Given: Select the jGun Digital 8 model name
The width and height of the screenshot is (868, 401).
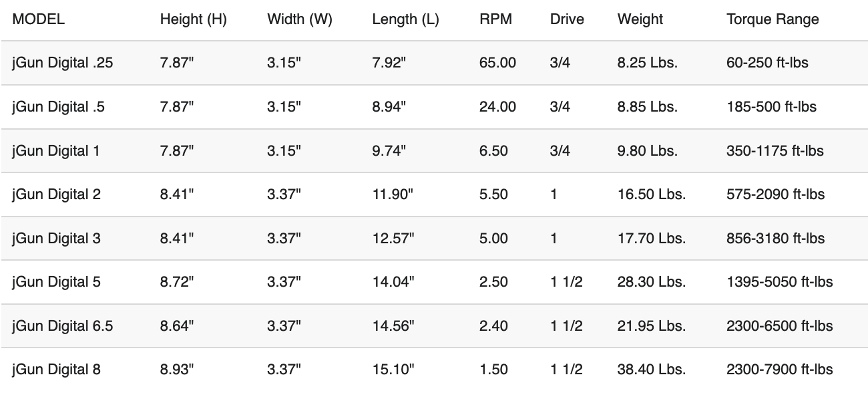Looking at the screenshot, I should click(56, 369).
